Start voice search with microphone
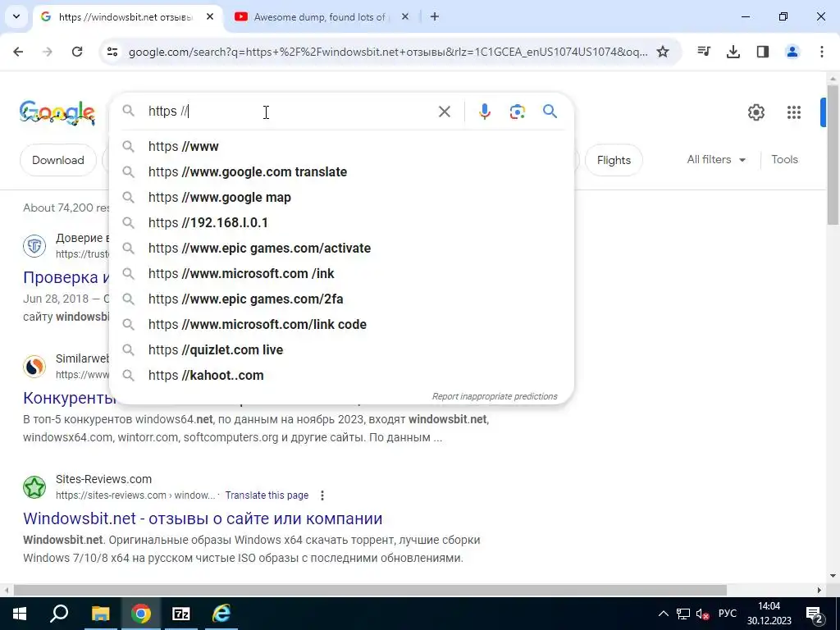 click(x=484, y=112)
